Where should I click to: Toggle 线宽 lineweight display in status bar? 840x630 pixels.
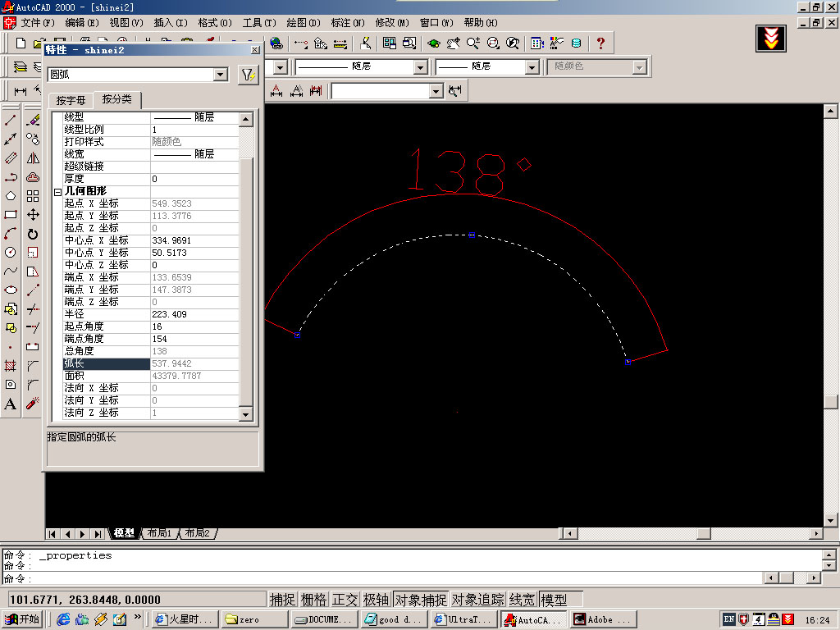pyautogui.click(x=523, y=600)
